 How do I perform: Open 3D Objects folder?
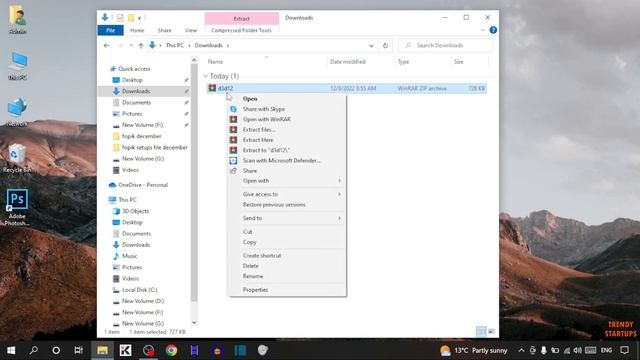135,211
